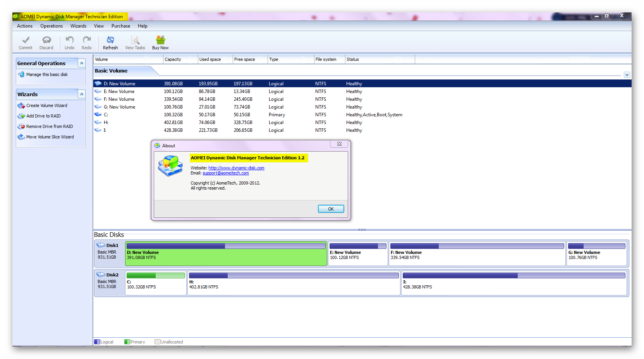Click the Buy Now basket icon
This screenshot has width=644, height=359.
click(160, 40)
